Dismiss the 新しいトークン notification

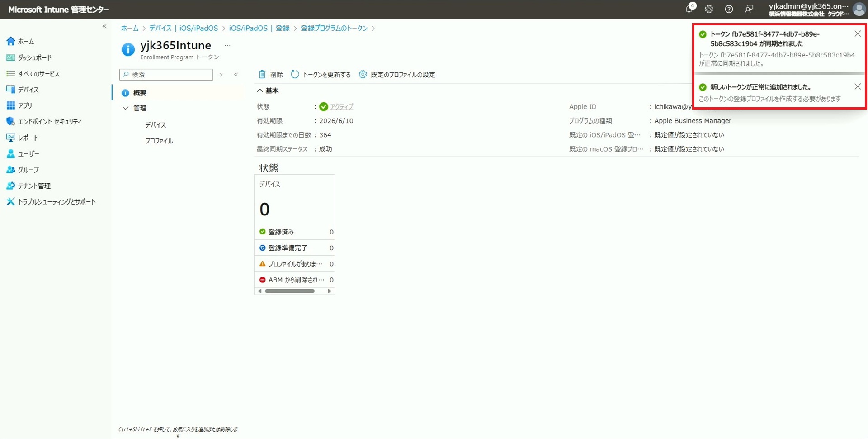coord(857,86)
